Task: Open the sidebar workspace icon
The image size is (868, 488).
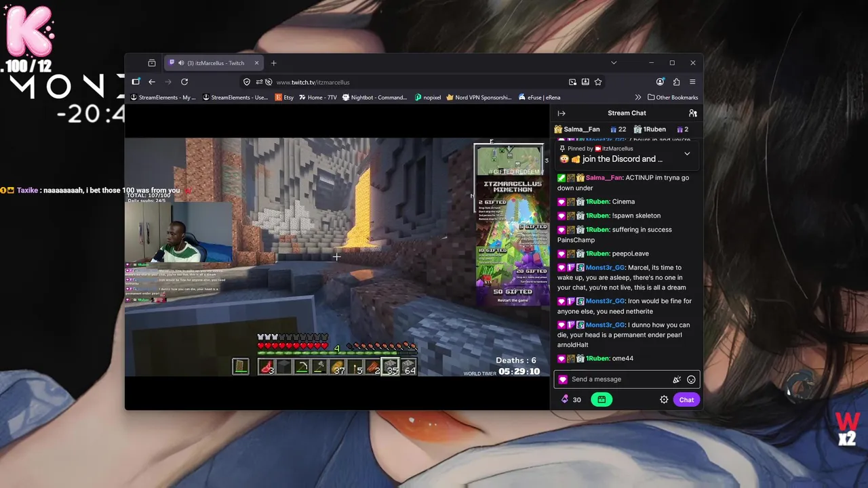Action: tap(136, 82)
